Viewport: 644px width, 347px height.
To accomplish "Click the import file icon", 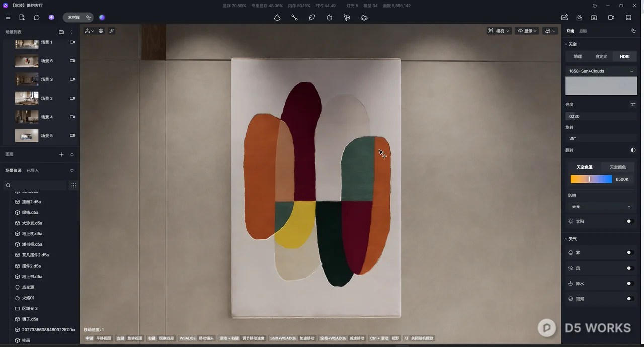I will [22, 17].
